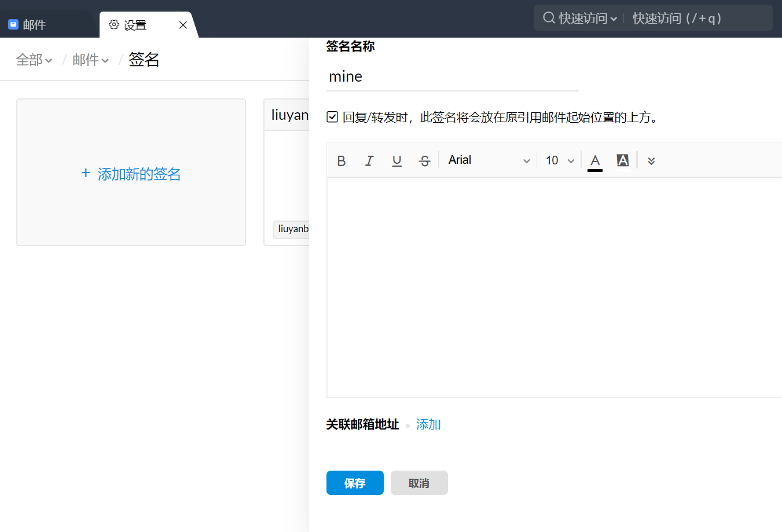The image size is (782, 532).
Task: Open the font color picker
Action: 595,161
